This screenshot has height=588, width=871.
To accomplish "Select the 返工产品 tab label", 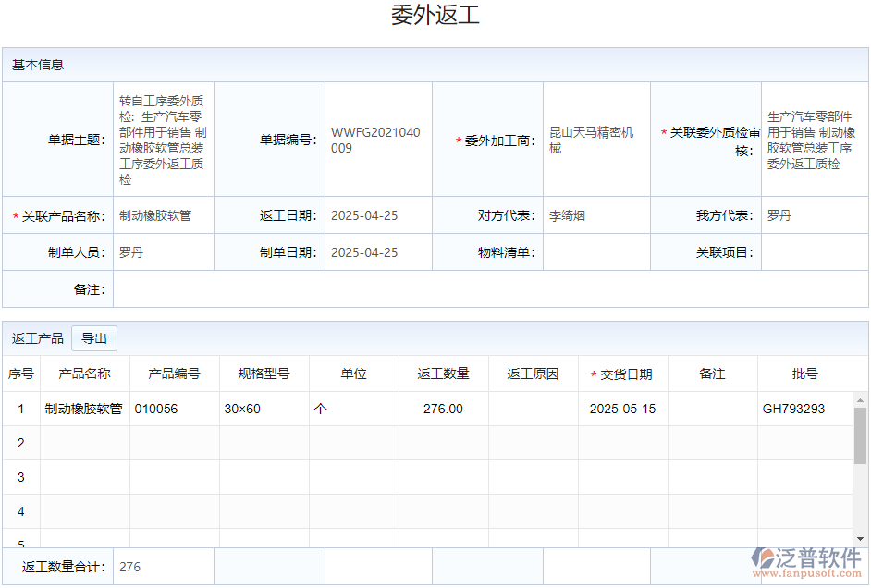I will pyautogui.click(x=38, y=338).
